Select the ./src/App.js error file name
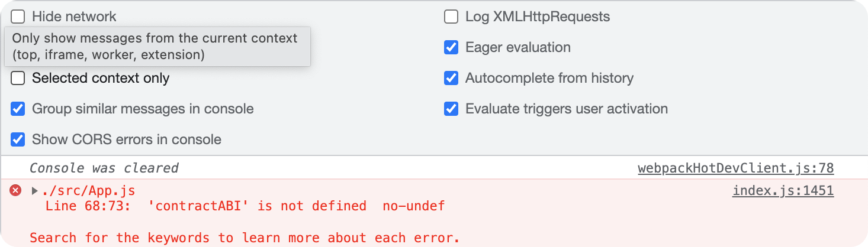 click(x=88, y=191)
